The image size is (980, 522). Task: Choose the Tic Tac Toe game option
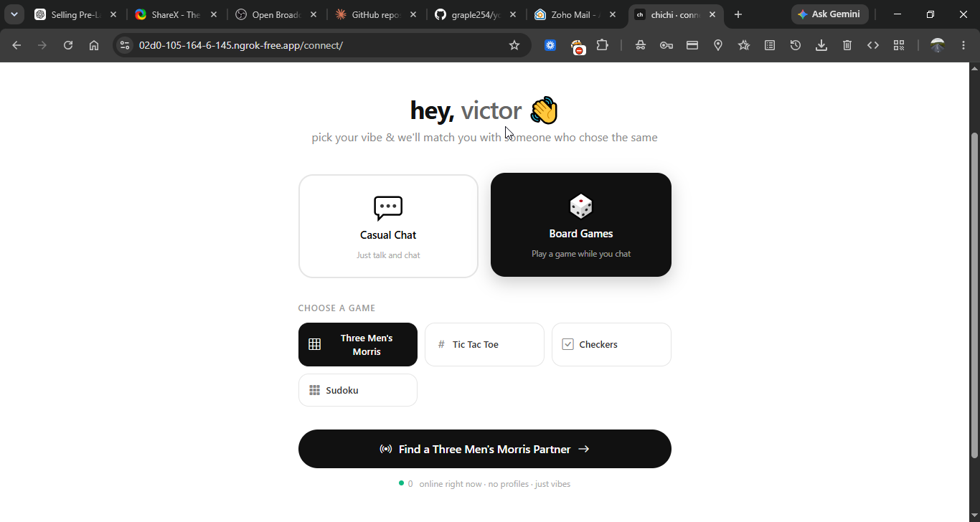click(x=484, y=344)
